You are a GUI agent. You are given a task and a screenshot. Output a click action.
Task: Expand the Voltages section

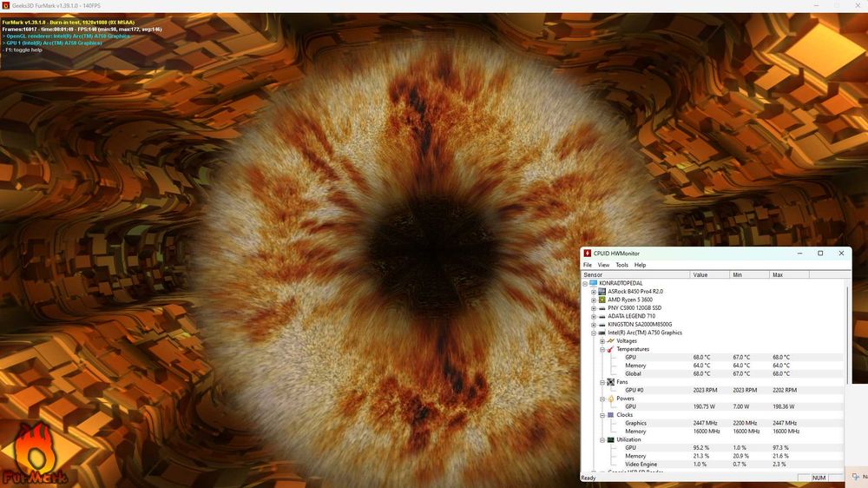pos(602,342)
